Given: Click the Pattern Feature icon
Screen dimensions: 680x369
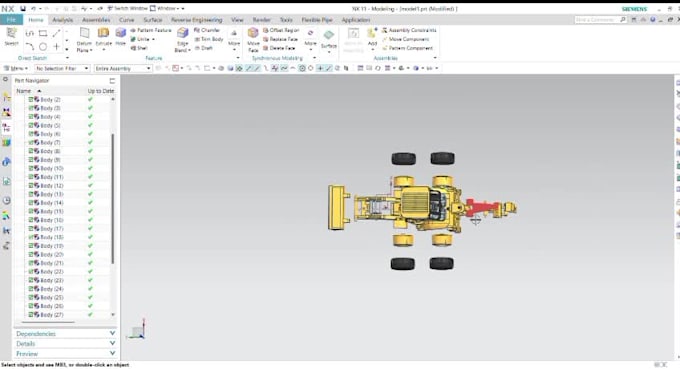Looking at the screenshot, I should point(133,30).
